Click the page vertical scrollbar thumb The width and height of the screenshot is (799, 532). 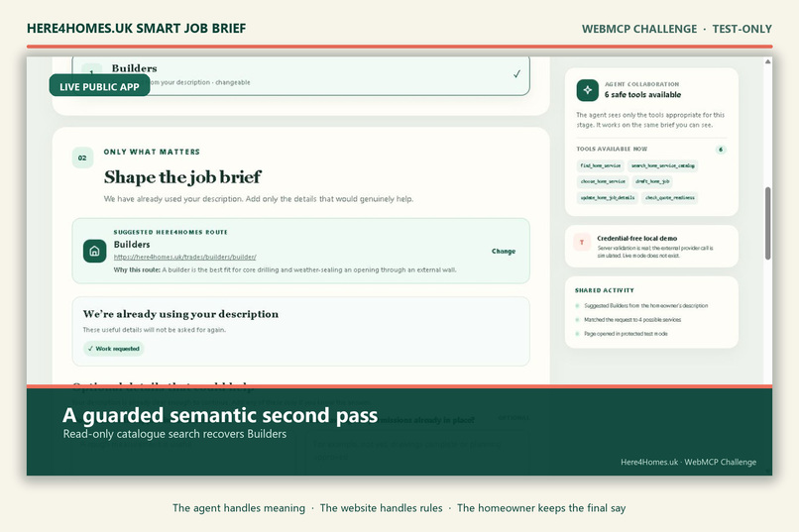pos(767,224)
